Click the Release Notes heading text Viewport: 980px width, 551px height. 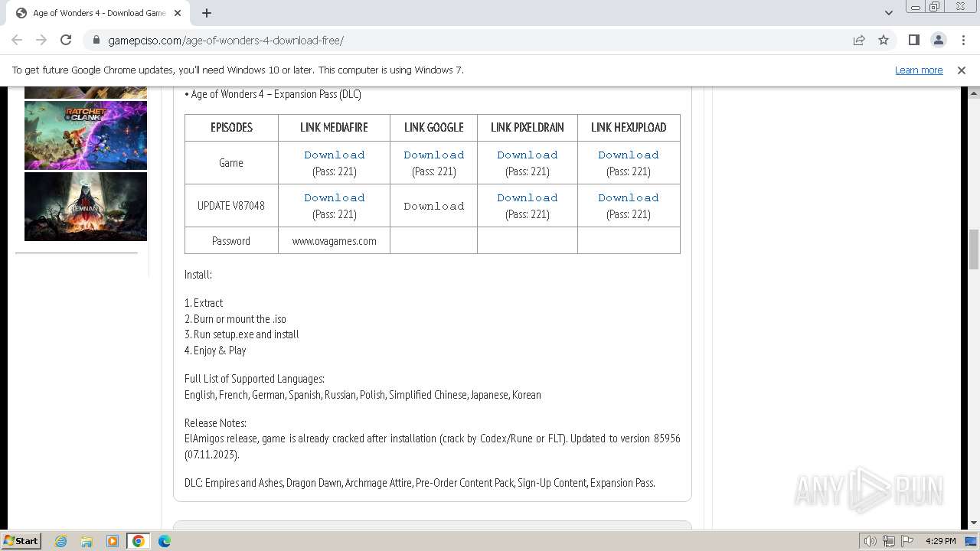215,423
